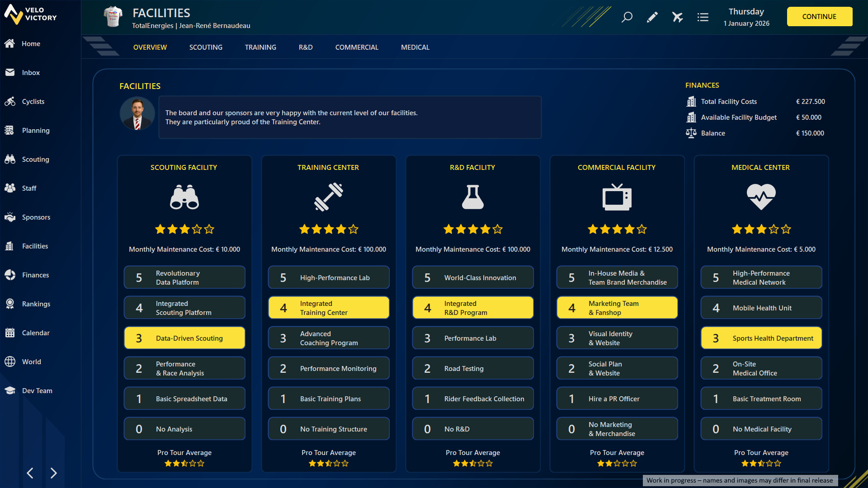Select the highlighted Data-Driven Scouting upgrade
Image resolution: width=868 pixels, height=488 pixels.
pyautogui.click(x=184, y=338)
